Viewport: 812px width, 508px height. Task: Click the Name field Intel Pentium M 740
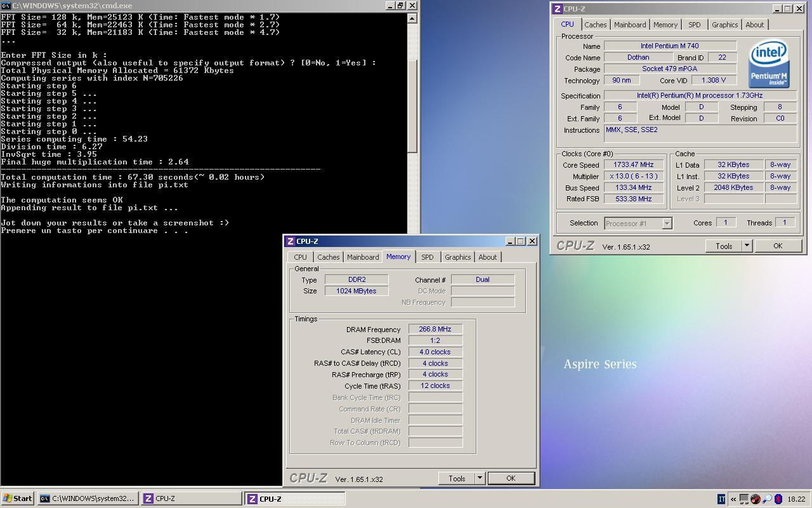[x=670, y=46]
